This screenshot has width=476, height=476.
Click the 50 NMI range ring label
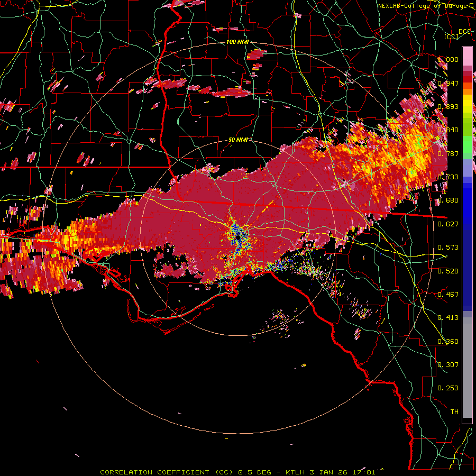237,140
